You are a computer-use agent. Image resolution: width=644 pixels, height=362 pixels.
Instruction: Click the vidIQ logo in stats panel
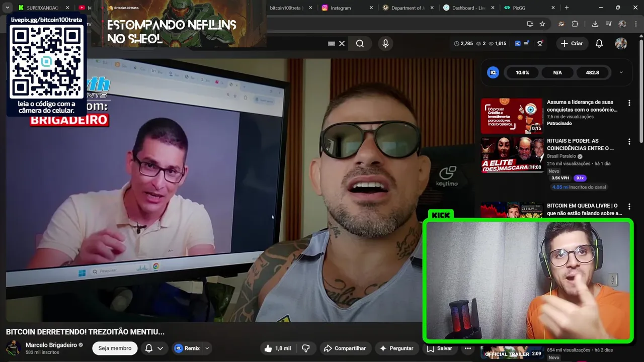point(493,72)
